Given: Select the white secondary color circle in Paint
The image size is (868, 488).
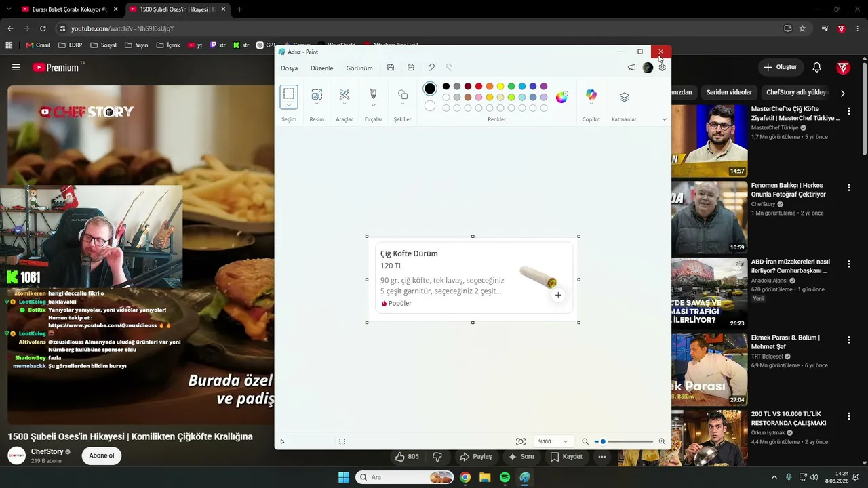Looking at the screenshot, I should 430,106.
